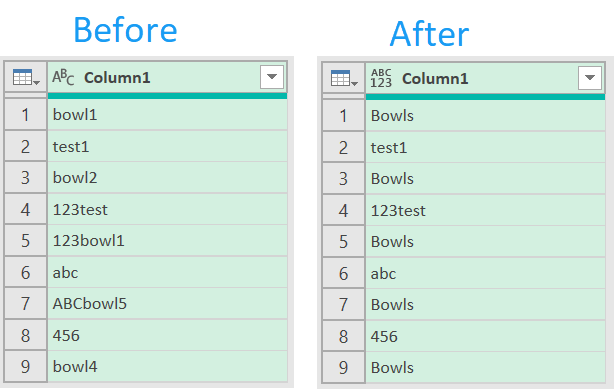The width and height of the screenshot is (614, 389).
Task: Select cell test1 in Before table
Action: pyautogui.click(x=167, y=147)
